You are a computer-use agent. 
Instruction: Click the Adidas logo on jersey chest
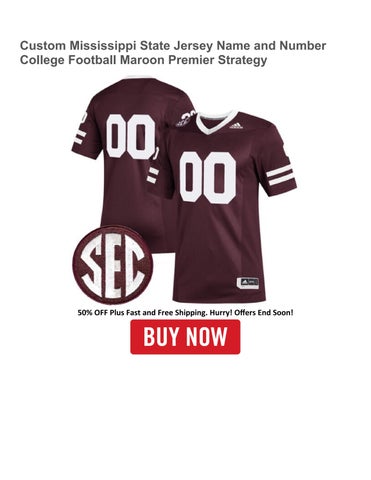236,126
